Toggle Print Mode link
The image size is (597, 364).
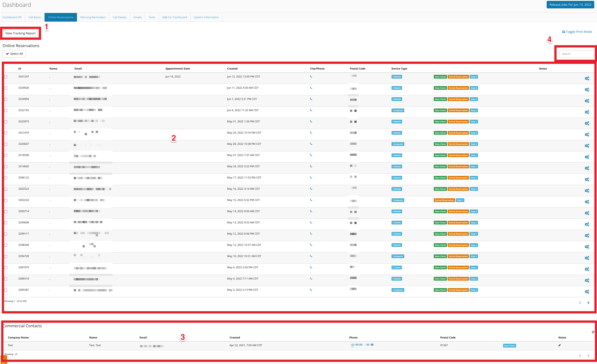coord(577,32)
